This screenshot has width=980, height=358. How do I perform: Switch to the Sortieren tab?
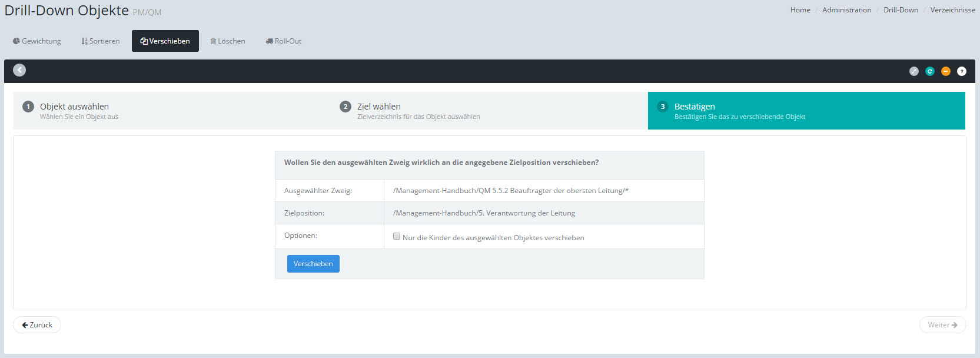101,41
